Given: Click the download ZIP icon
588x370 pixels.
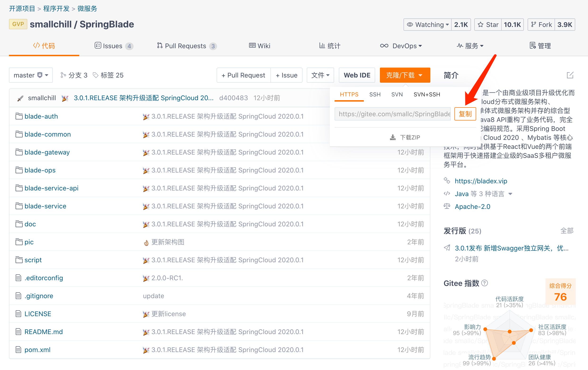Looking at the screenshot, I should 393,138.
